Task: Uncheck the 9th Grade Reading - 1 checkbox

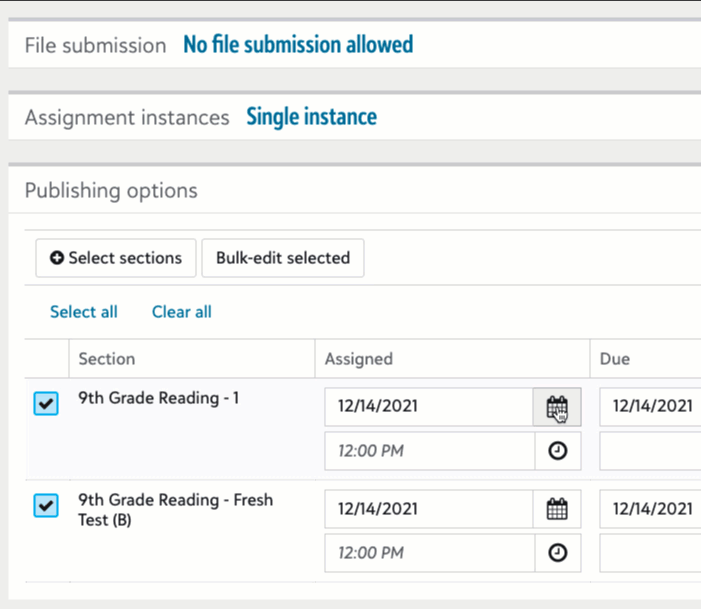Action: pos(46,403)
